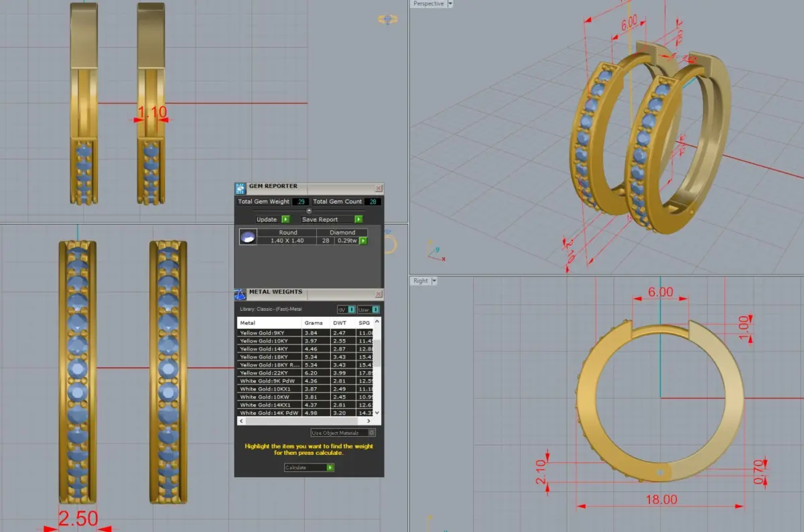Click the 4.98 grams cell
Viewport: 804px width, 532px height.
click(316, 413)
